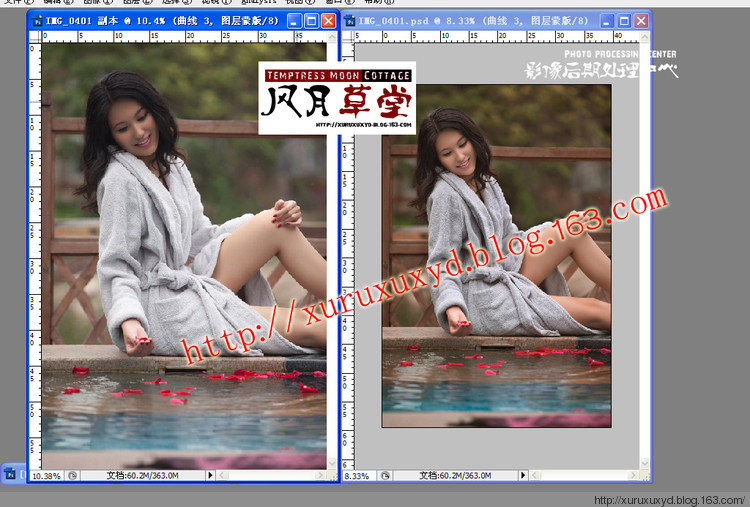Maximize the IMG_0401.psd window

624,21
